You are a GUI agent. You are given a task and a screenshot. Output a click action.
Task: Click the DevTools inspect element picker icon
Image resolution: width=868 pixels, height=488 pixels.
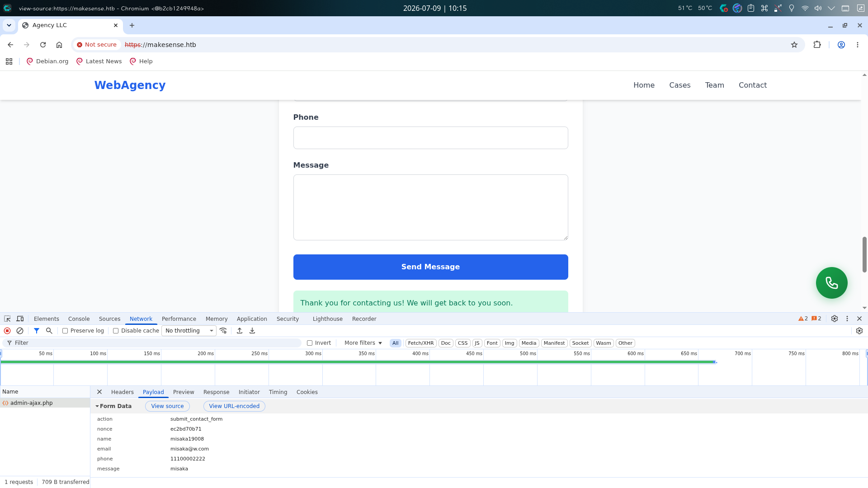7,319
